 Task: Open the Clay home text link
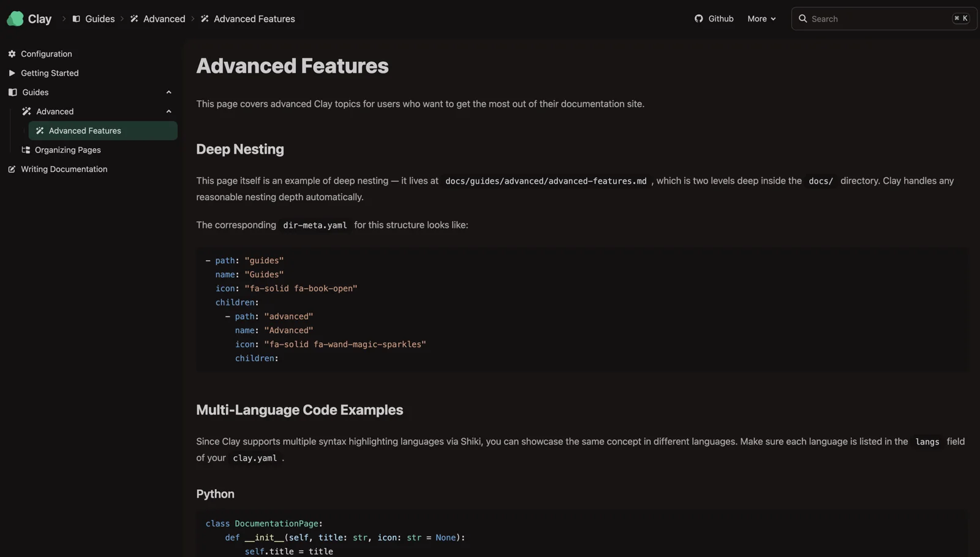[x=40, y=19]
